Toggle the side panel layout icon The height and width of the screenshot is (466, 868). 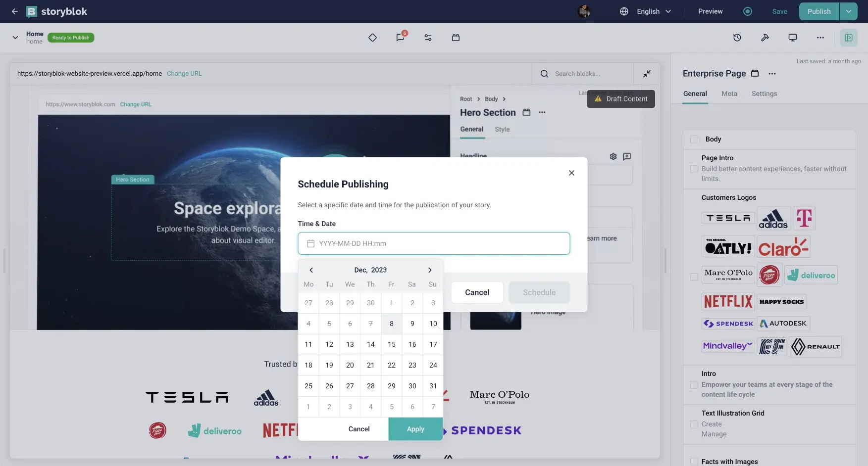click(x=849, y=38)
